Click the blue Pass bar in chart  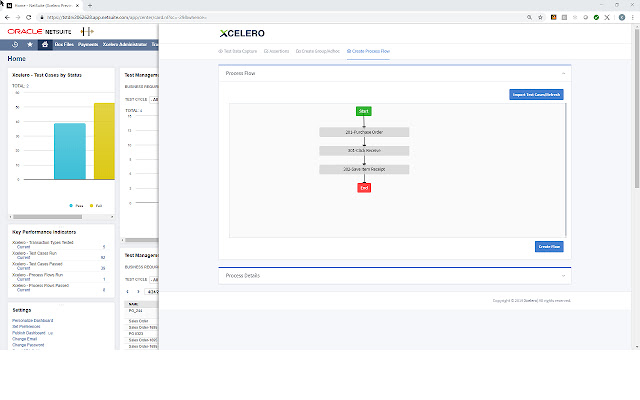point(70,151)
